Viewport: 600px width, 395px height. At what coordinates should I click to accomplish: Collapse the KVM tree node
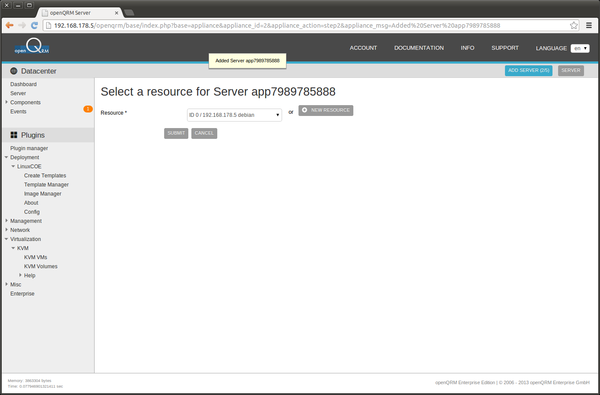(13, 248)
